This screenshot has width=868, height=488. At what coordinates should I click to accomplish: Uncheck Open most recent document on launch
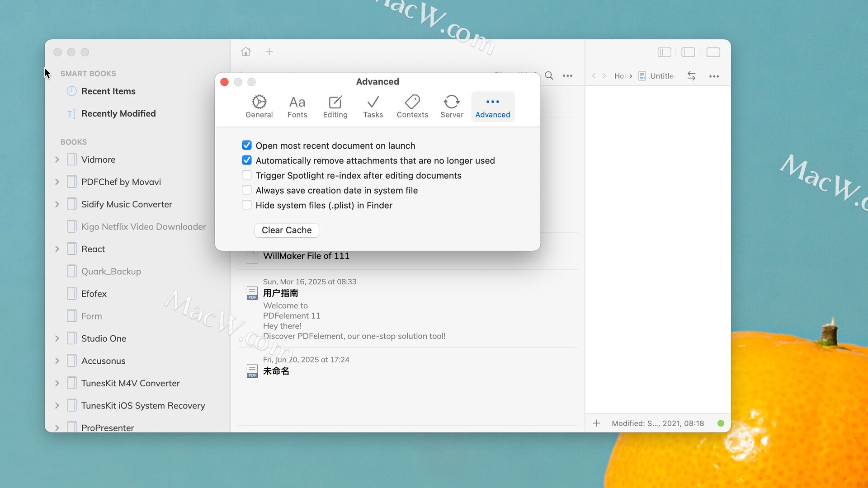247,145
